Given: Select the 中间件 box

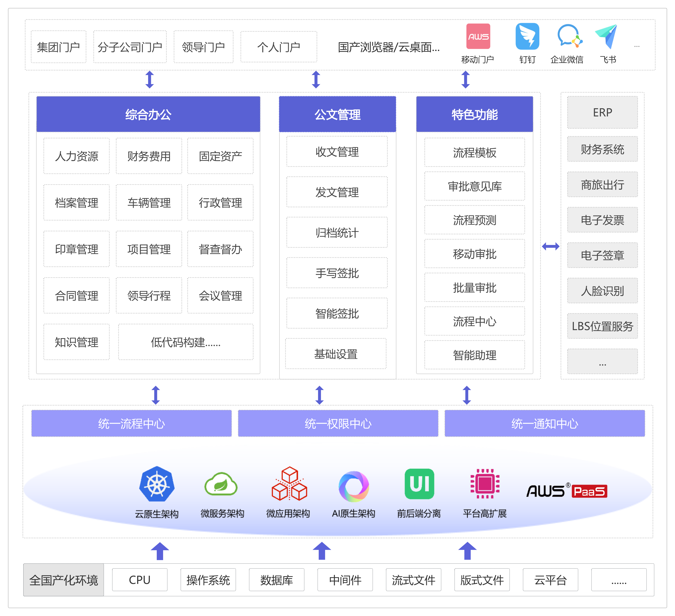Looking at the screenshot, I should point(345,580).
